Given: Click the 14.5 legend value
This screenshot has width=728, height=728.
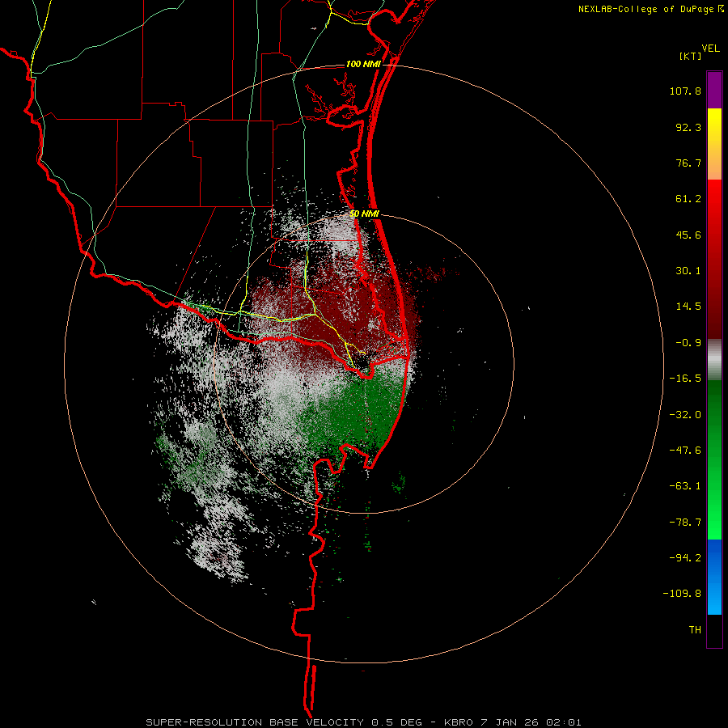Looking at the screenshot, I should [688, 307].
